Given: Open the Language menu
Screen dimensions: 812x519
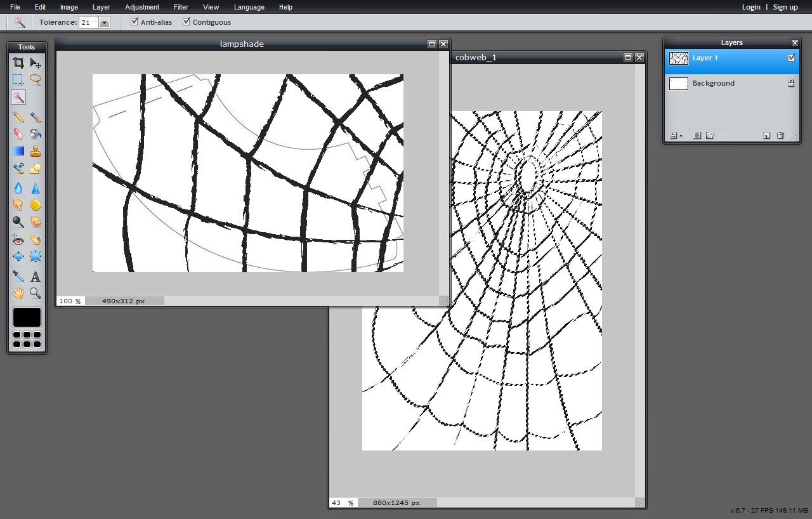Looking at the screenshot, I should 249,7.
